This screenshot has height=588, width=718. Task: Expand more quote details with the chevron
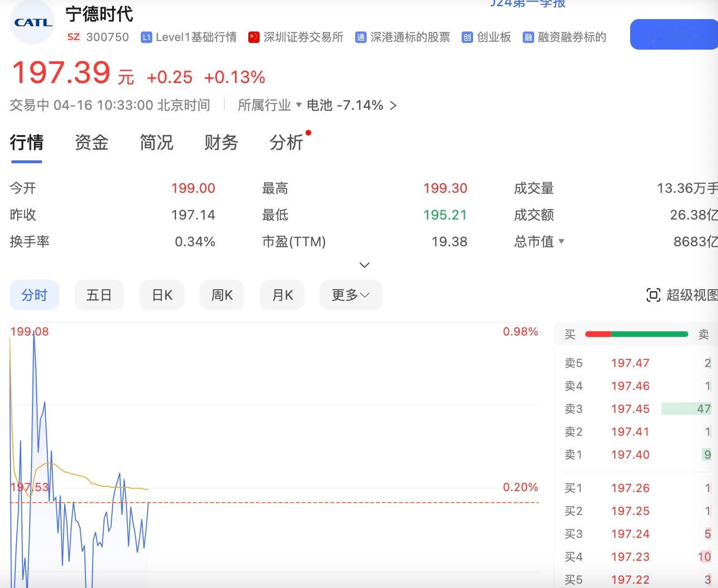365,265
